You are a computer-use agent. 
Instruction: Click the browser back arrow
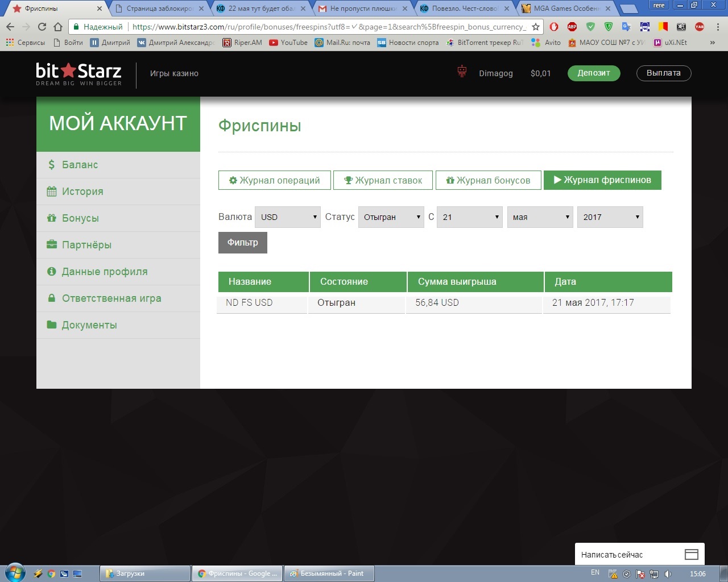[x=10, y=27]
